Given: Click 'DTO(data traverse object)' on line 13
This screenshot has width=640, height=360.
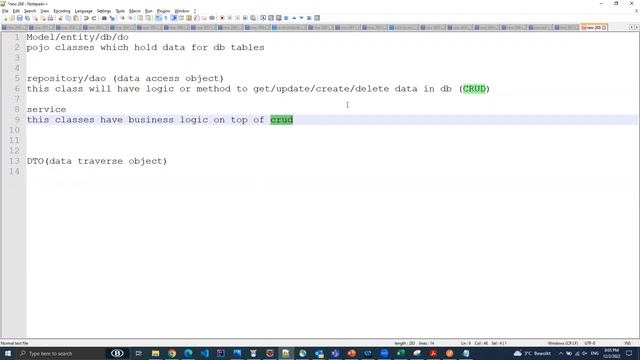Looking at the screenshot, I should pyautogui.click(x=97, y=161).
